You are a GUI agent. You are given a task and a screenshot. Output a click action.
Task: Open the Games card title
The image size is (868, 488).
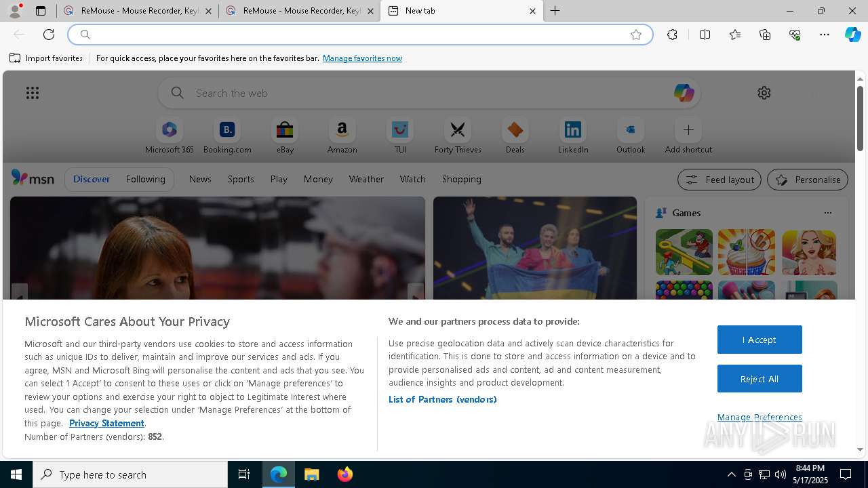point(686,213)
